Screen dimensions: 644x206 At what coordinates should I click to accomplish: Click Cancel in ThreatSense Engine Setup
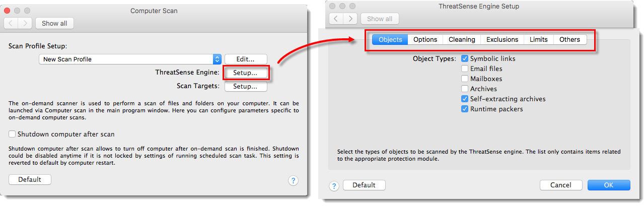tap(561, 185)
